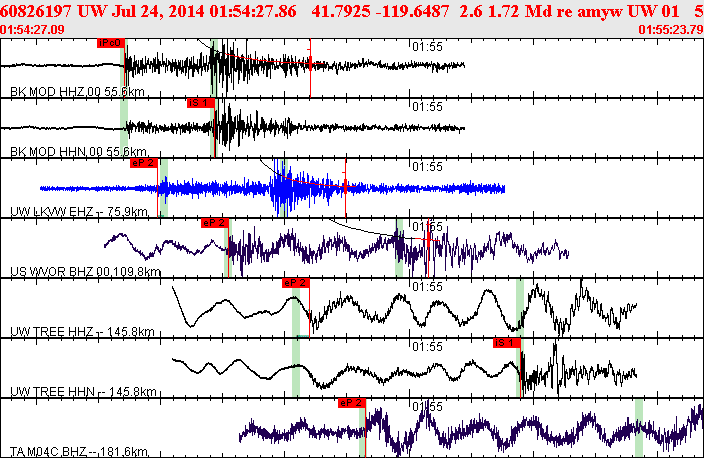Click the green predicted S bar on US WVOR BHZ
This screenshot has height=458, width=704.
(399, 248)
